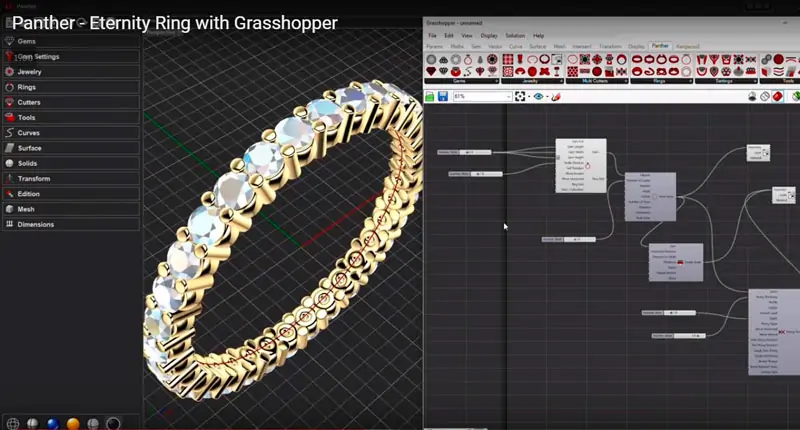Expand the Tools sidebar section
The width and height of the screenshot is (800, 430).
point(71,118)
